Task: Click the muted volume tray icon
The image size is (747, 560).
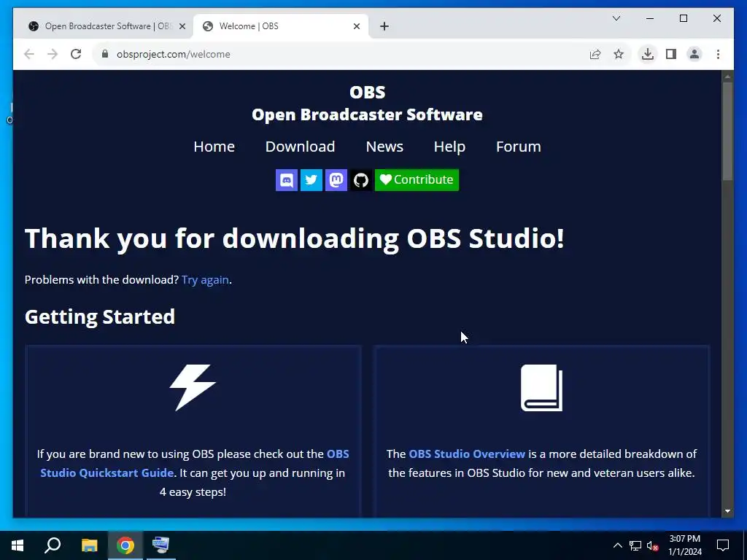Action: (x=652, y=545)
